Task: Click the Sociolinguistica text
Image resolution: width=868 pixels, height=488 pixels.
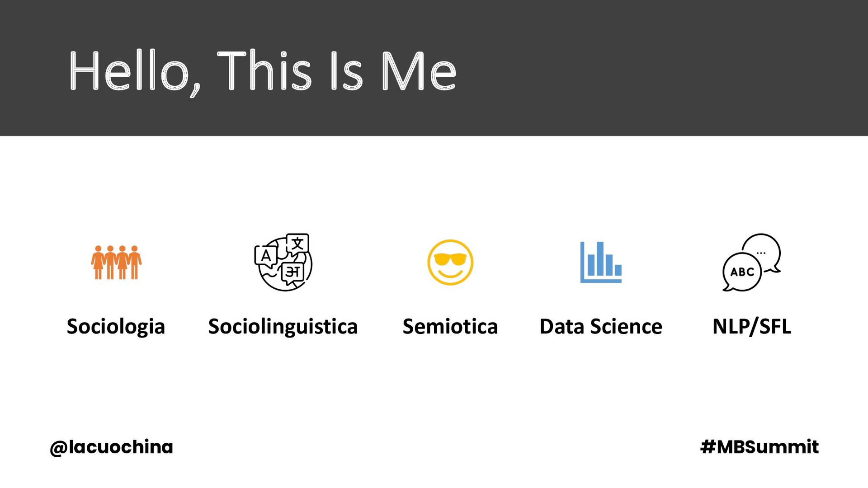Action: (x=283, y=326)
